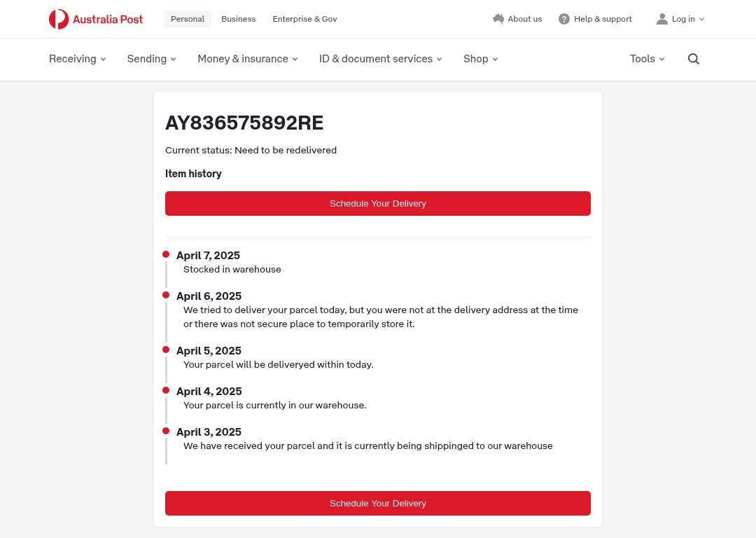Expand the Log in dropdown

point(688,19)
